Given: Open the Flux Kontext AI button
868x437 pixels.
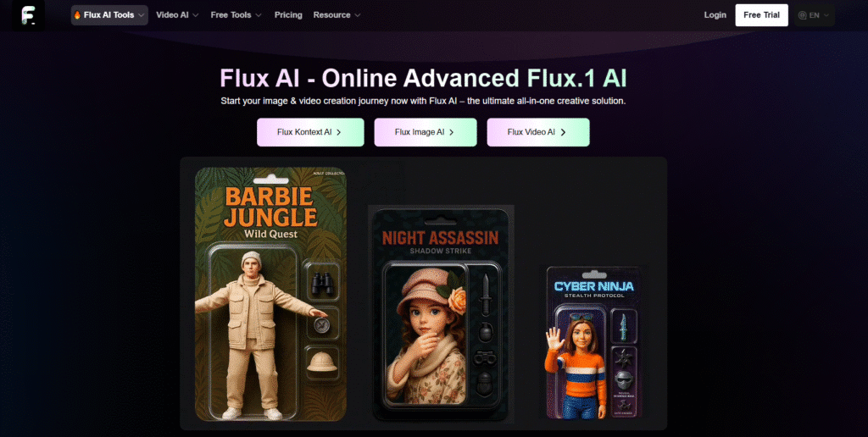Looking at the screenshot, I should (x=310, y=132).
